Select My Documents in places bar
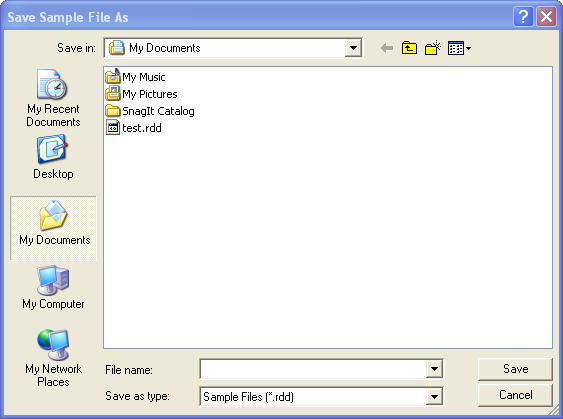The height and width of the screenshot is (419, 563). pyautogui.click(x=54, y=228)
